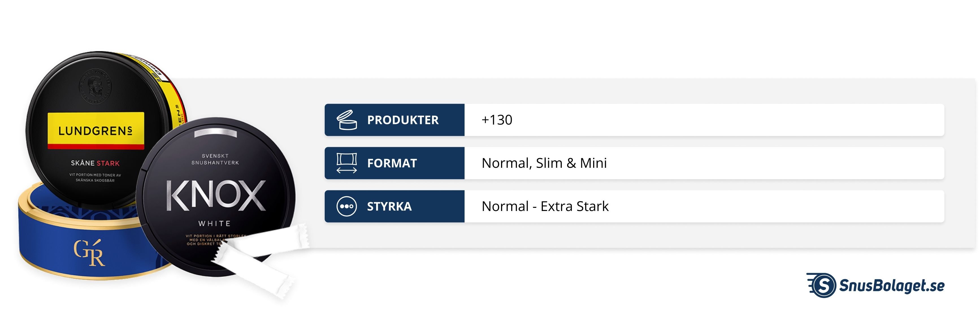The height and width of the screenshot is (333, 980).
Task: Click the WHITE text on Knox can
Action: 214,223
